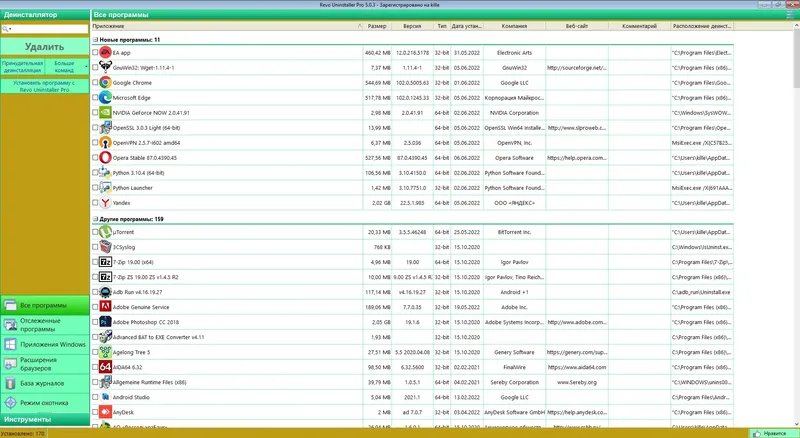Click the Adb Run v4.16.19.27 icon
Screen dimensions: 800x438
click(105, 292)
